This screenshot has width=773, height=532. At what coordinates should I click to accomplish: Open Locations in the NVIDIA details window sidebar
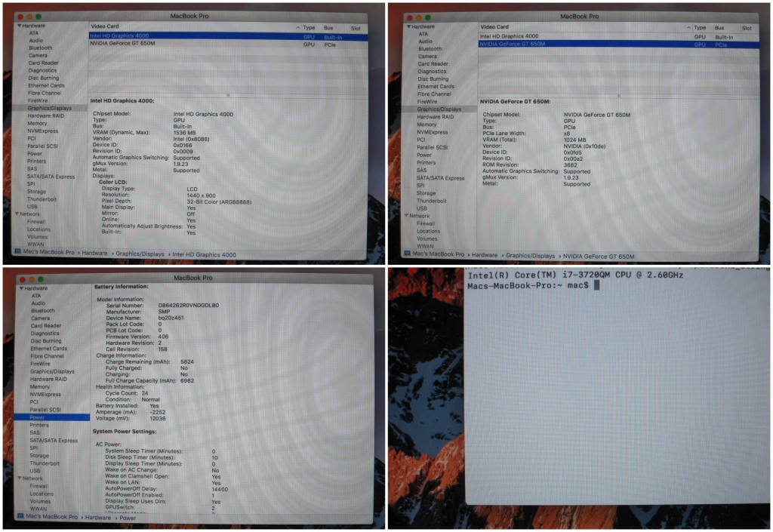[x=428, y=231]
